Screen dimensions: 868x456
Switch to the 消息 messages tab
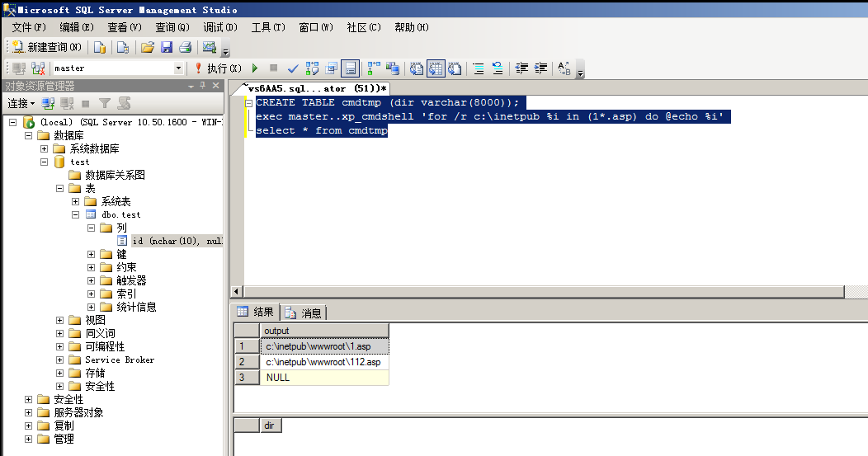point(304,313)
